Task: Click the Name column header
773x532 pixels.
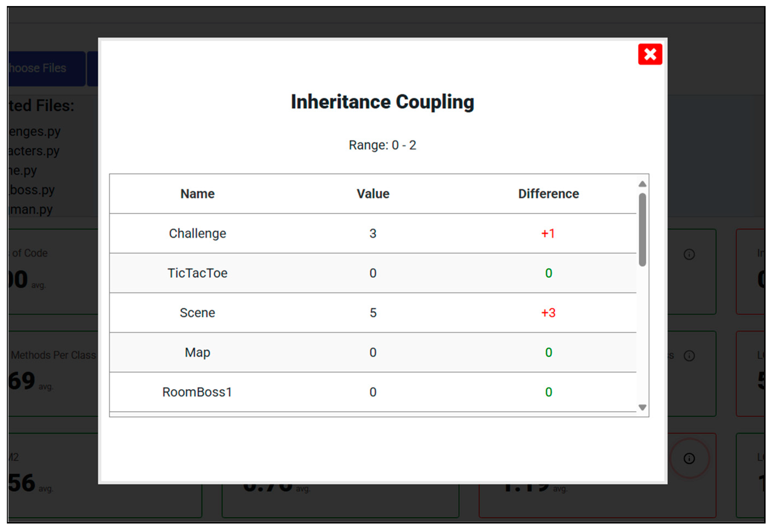Action: click(197, 194)
